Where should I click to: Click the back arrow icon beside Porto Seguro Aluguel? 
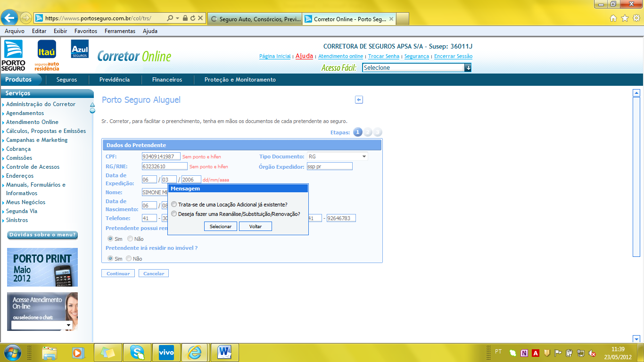click(359, 100)
